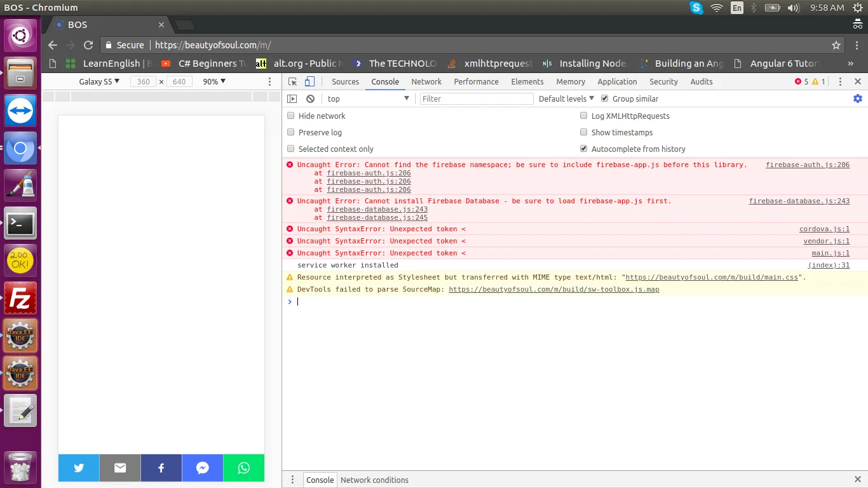Open the (index):31 source link
This screenshot has width=868, height=488.
(829, 265)
